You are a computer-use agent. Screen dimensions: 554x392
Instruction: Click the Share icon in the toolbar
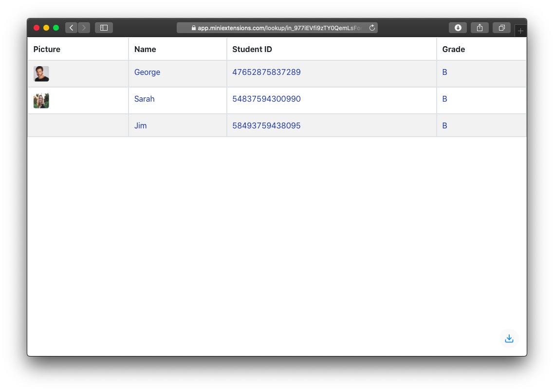coord(480,28)
